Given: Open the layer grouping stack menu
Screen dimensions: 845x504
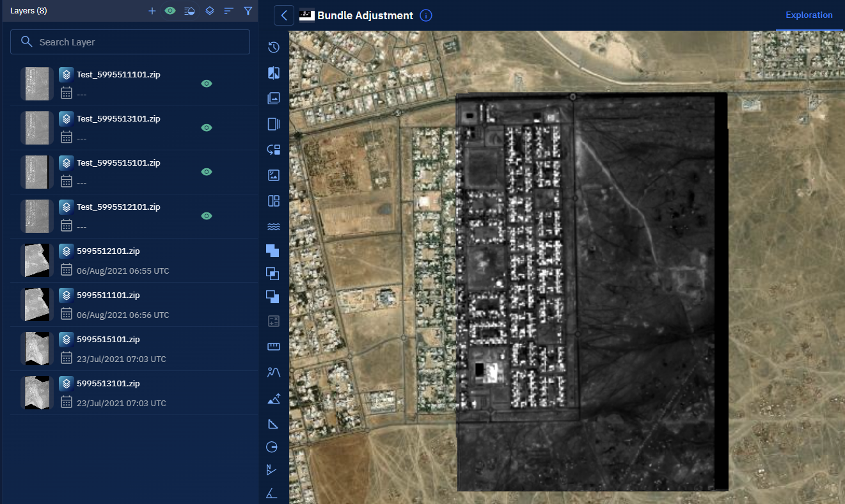Looking at the screenshot, I should point(209,11).
